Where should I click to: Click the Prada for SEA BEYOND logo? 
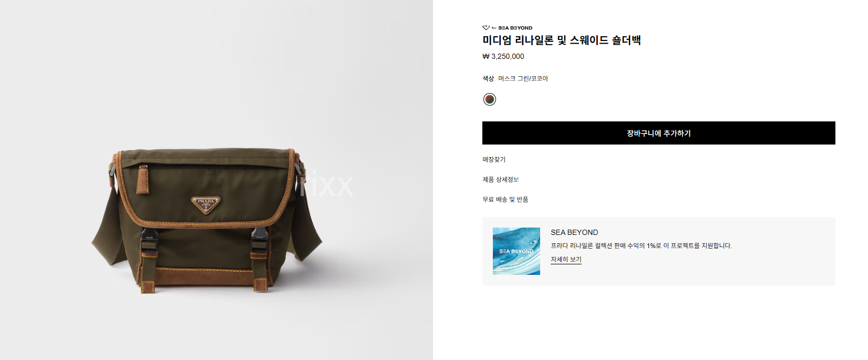[507, 28]
